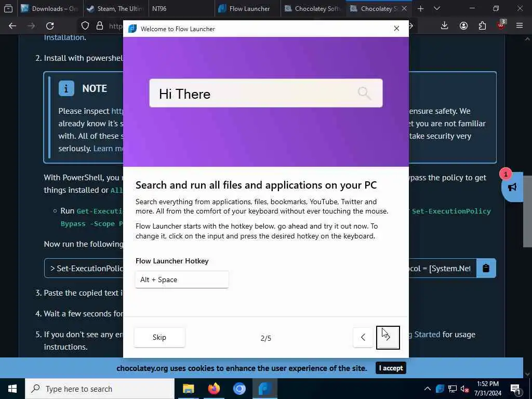Switch to Steam, The Ultimate browser tab

[x=115, y=8]
